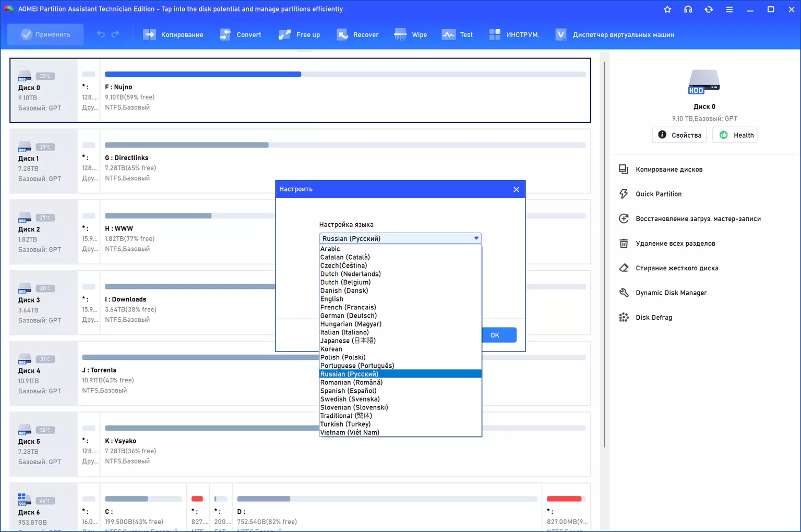The image size is (801, 532).
Task: Click the favorites star icon in title bar
Action: click(667, 9)
